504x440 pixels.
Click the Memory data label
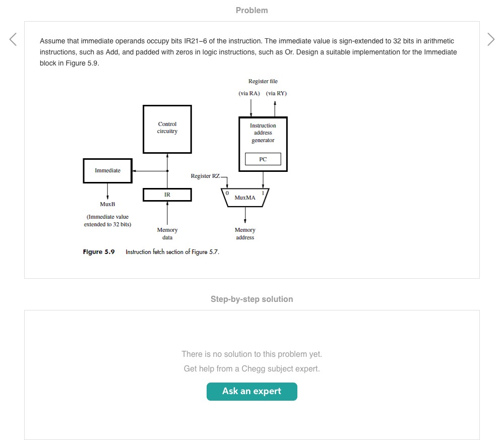(167, 234)
